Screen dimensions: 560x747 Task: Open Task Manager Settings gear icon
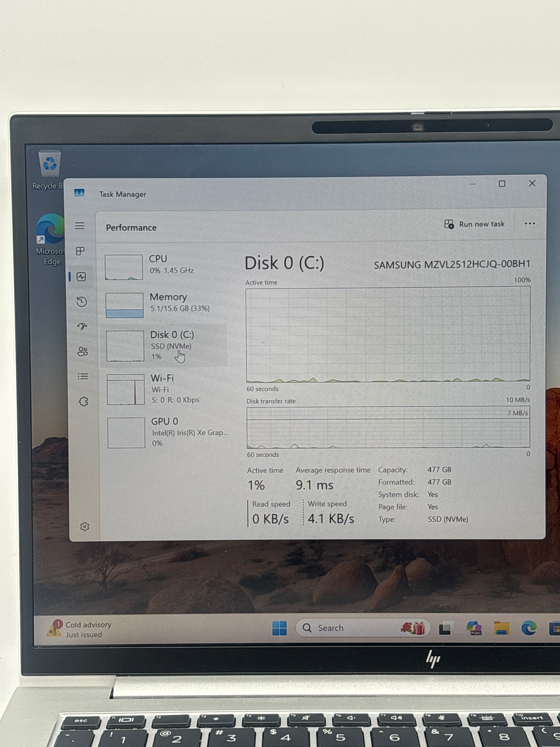(x=85, y=527)
